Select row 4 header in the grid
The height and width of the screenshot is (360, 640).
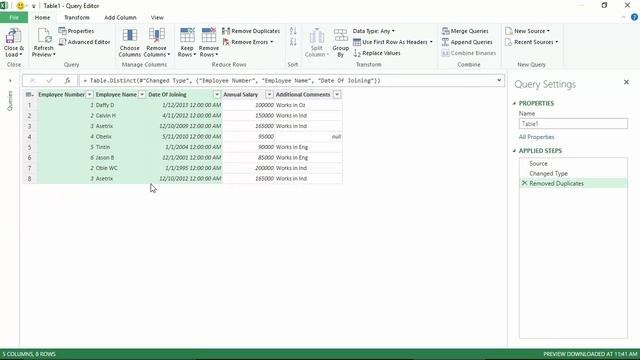pos(29,137)
